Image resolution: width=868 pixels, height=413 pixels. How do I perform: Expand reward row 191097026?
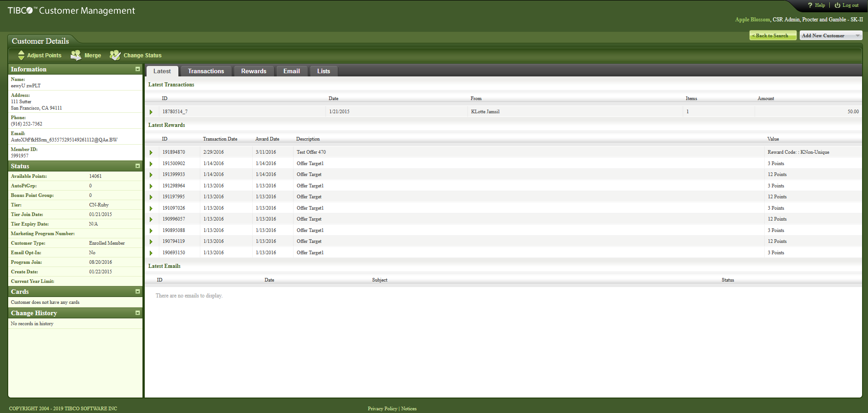tap(151, 208)
